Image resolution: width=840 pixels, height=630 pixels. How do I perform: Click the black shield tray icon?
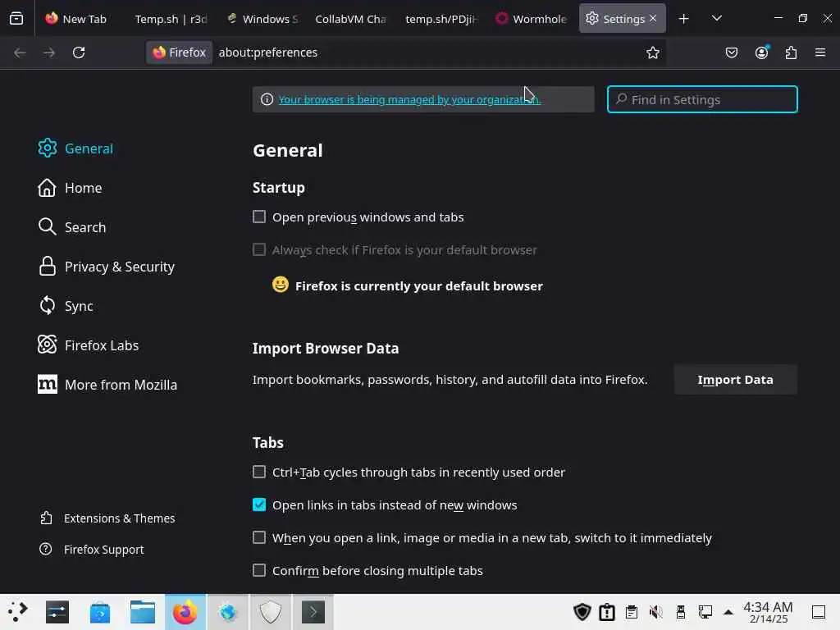(x=582, y=612)
